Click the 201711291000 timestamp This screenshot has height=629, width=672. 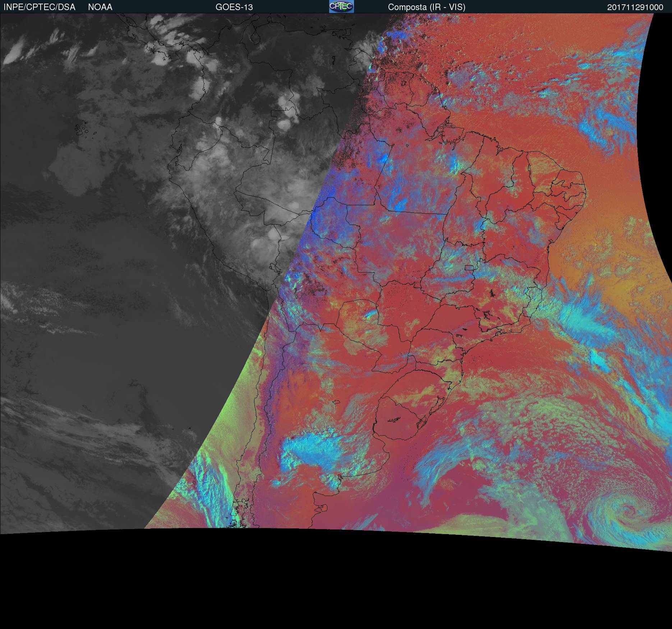click(635, 7)
